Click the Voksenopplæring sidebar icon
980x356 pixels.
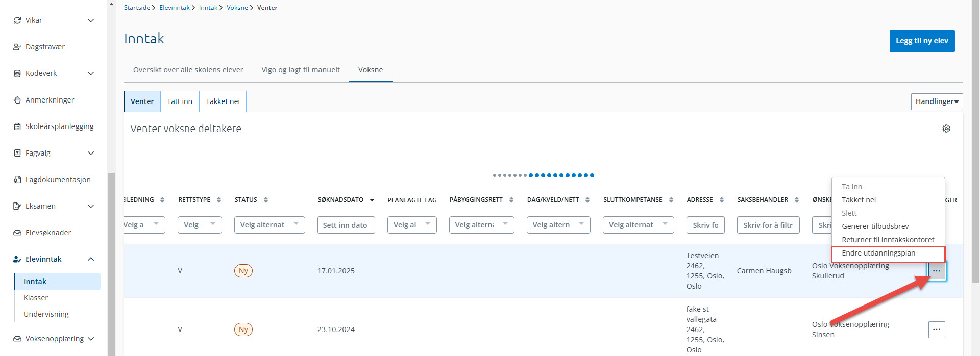[17, 339]
